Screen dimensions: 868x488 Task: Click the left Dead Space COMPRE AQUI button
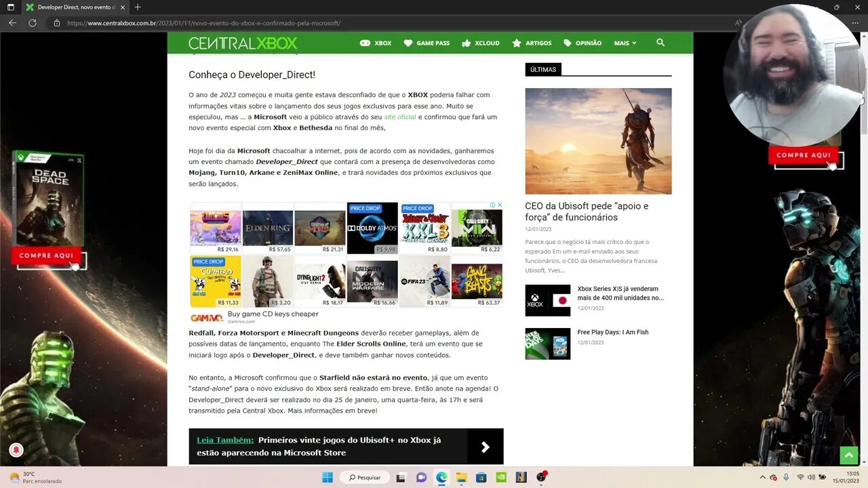[46, 256]
